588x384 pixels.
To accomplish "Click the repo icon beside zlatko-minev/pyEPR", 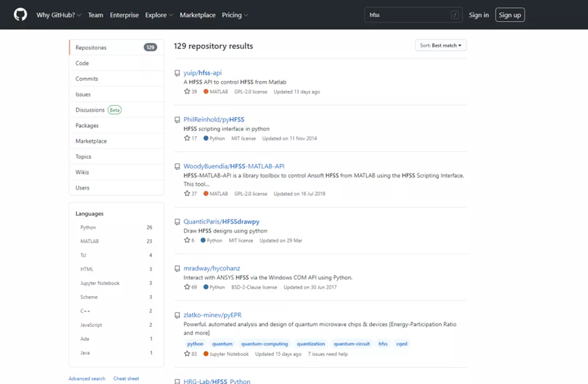I will point(177,315).
